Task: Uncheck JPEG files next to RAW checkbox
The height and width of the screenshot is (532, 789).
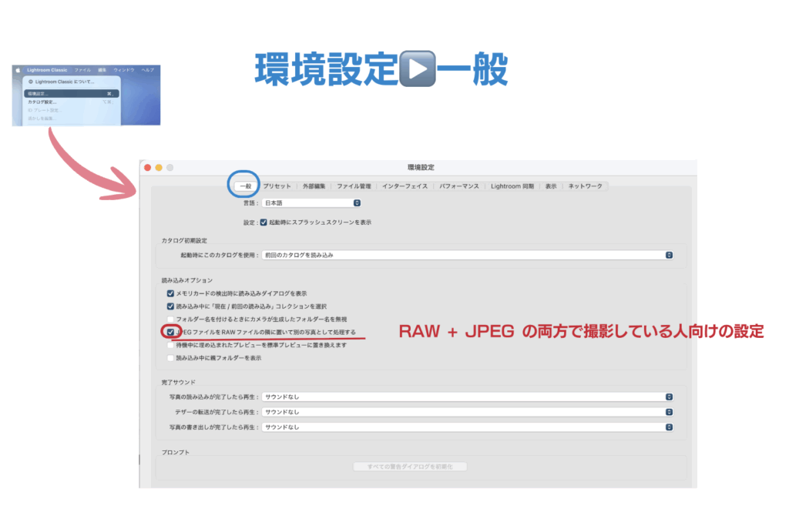Action: pyautogui.click(x=170, y=332)
